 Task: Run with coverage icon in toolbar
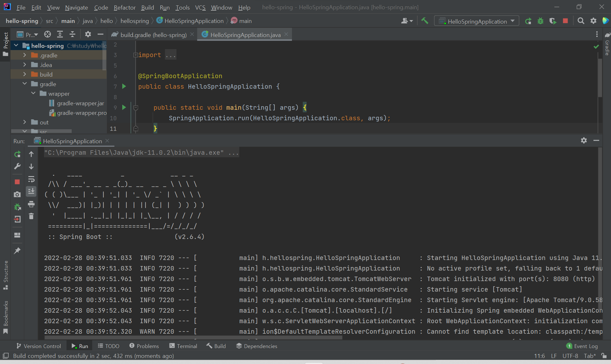coord(553,21)
